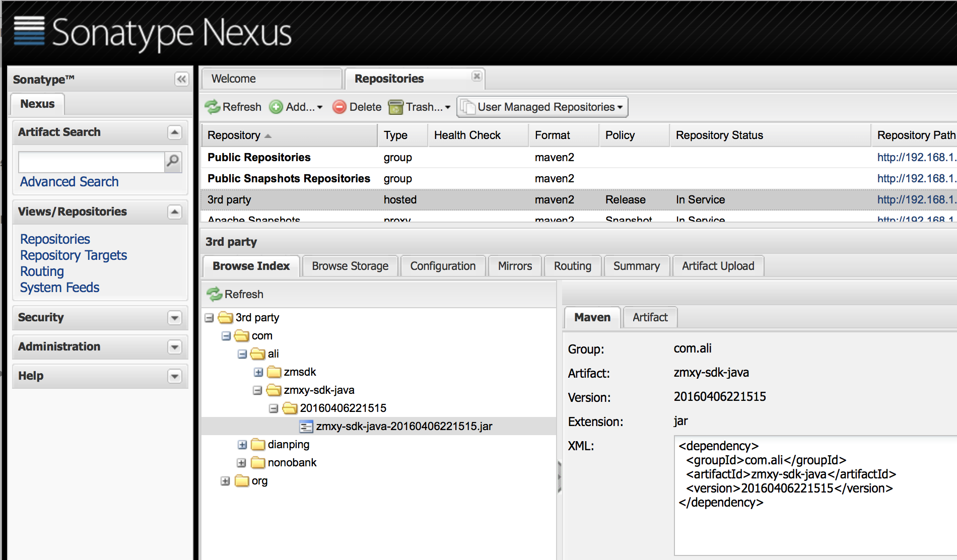The width and height of the screenshot is (957, 560).
Task: Select the Maven details tab
Action: (x=592, y=318)
